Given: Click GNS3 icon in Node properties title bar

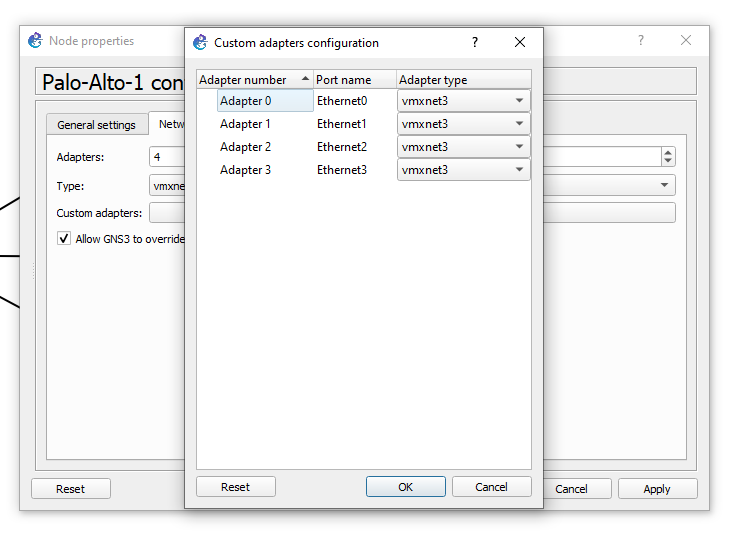Looking at the screenshot, I should (x=35, y=40).
